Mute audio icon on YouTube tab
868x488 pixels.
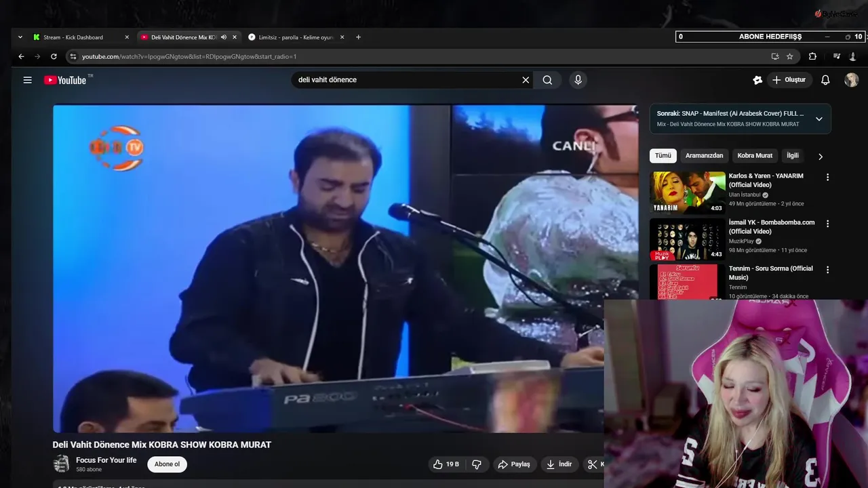click(x=224, y=37)
